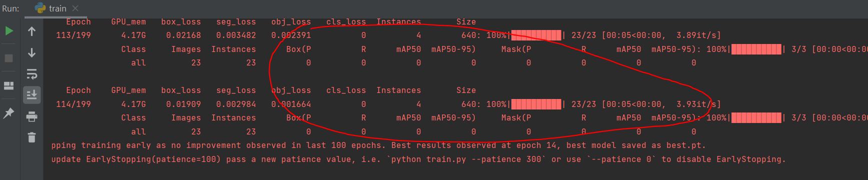Click 'update EarlyStopping(patience=100)' text
The image size is (868, 180).
coord(136,159)
